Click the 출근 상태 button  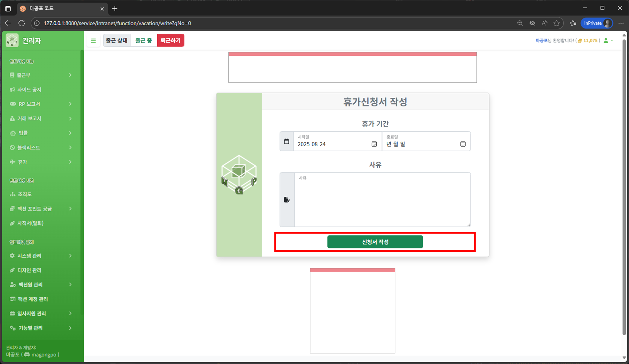pyautogui.click(x=117, y=40)
